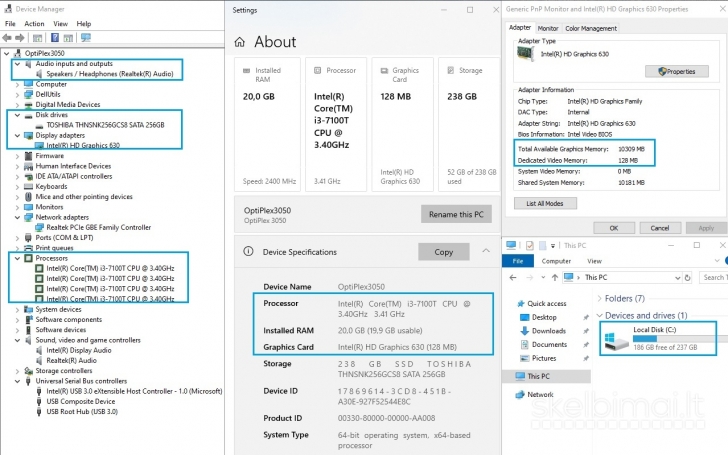The width and height of the screenshot is (728, 455).
Task: Open the Help menu in Device Manager
Action: 84,24
